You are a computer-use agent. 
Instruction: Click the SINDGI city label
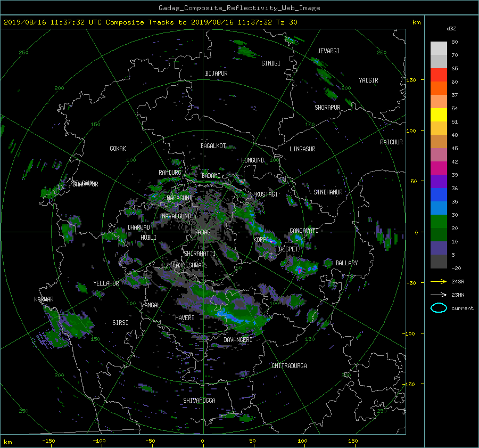click(271, 63)
